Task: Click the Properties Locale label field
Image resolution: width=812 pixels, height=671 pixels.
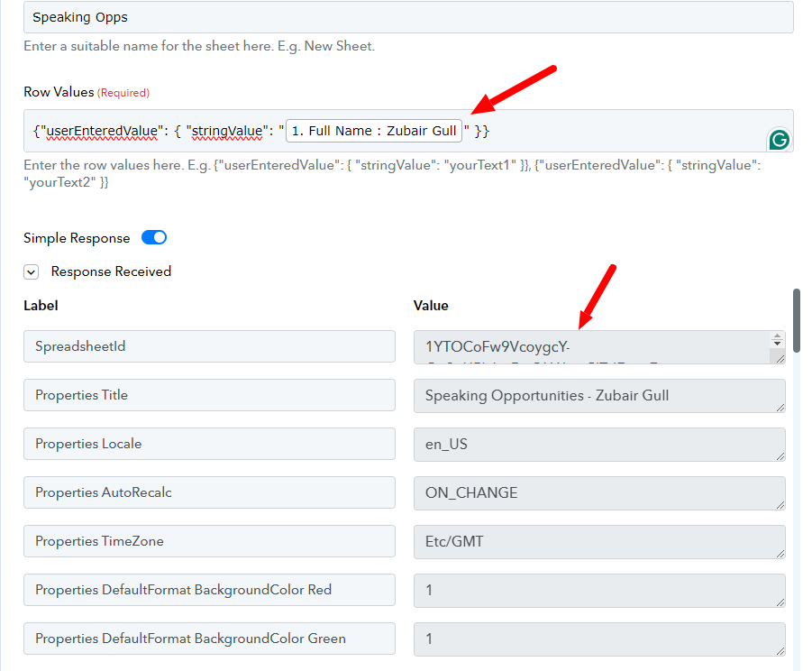Action: [x=209, y=444]
